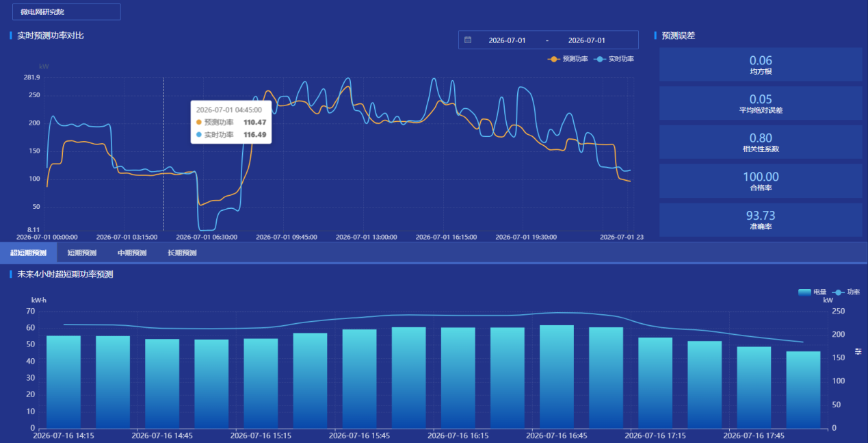This screenshot has width=868, height=443.
Task: Click the 未来4小时超短期功率预测 heading
Action: 65,275
